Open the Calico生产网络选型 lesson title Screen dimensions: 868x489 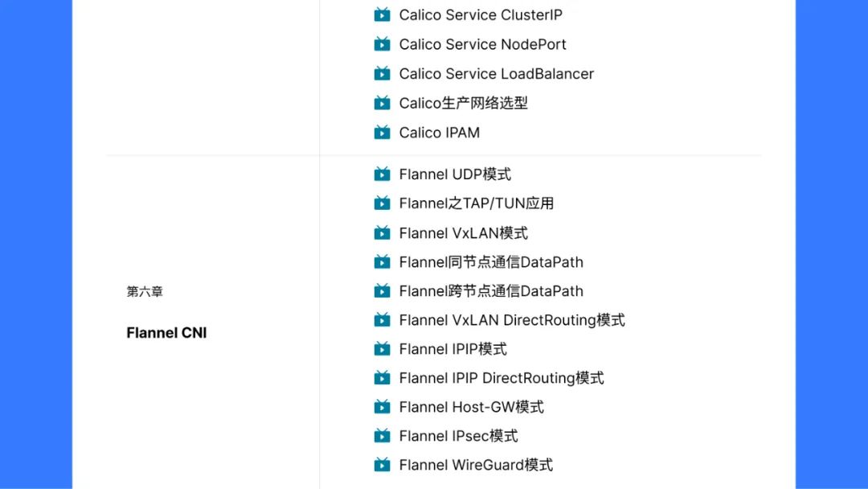coord(464,103)
